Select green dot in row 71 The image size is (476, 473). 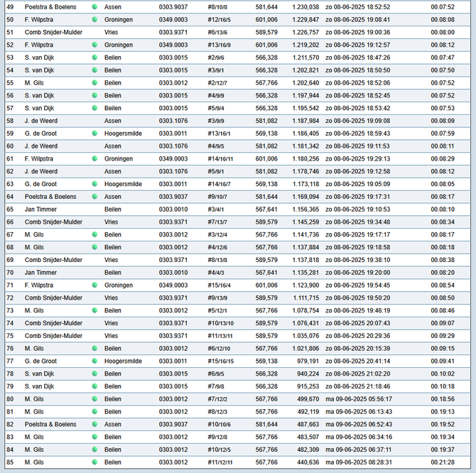(94, 285)
